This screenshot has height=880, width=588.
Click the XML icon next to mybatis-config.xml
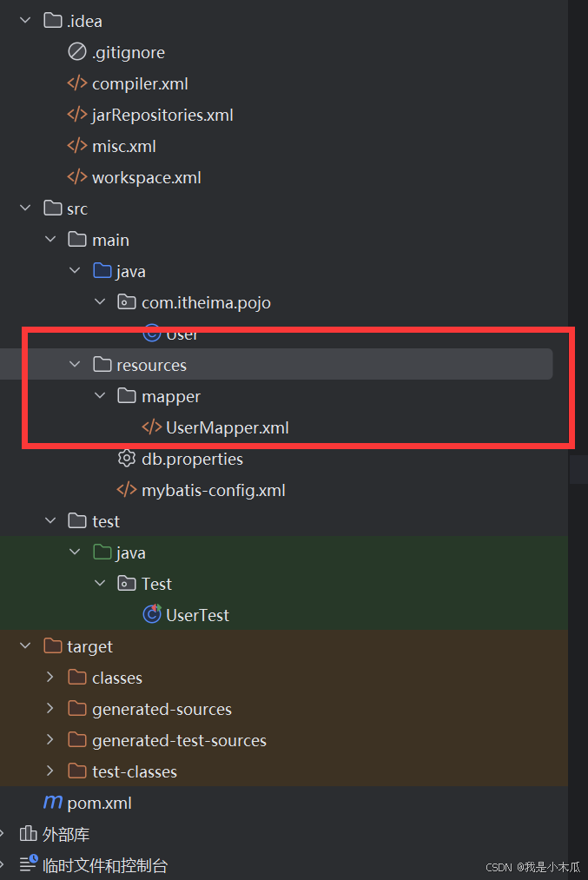click(127, 489)
